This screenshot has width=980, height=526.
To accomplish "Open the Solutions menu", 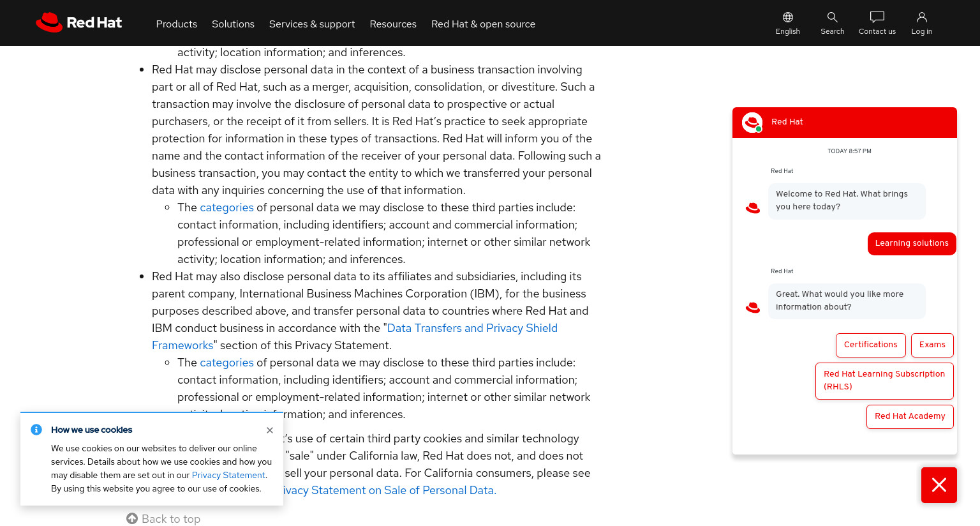I will tap(233, 24).
